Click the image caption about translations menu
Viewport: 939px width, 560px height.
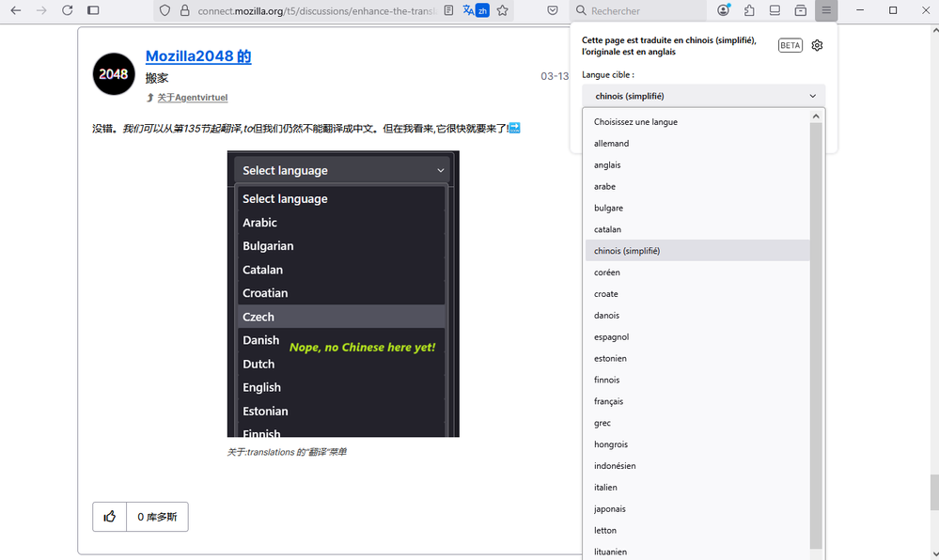(x=287, y=452)
